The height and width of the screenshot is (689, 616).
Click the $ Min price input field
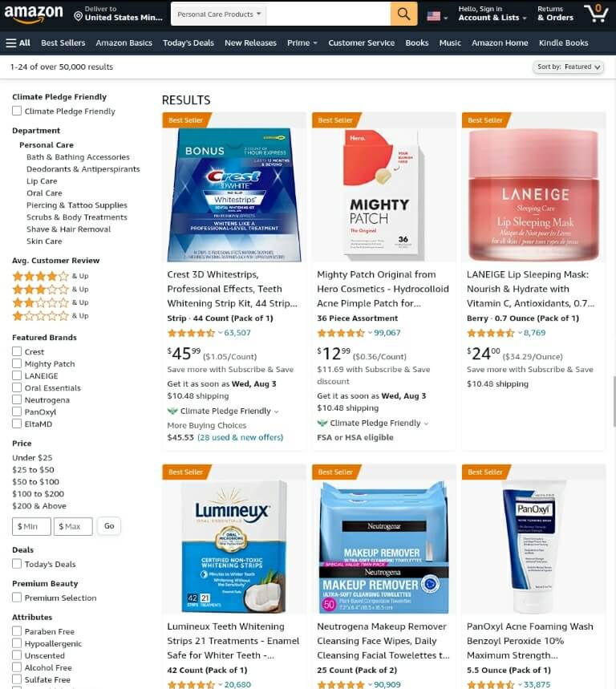point(31,526)
